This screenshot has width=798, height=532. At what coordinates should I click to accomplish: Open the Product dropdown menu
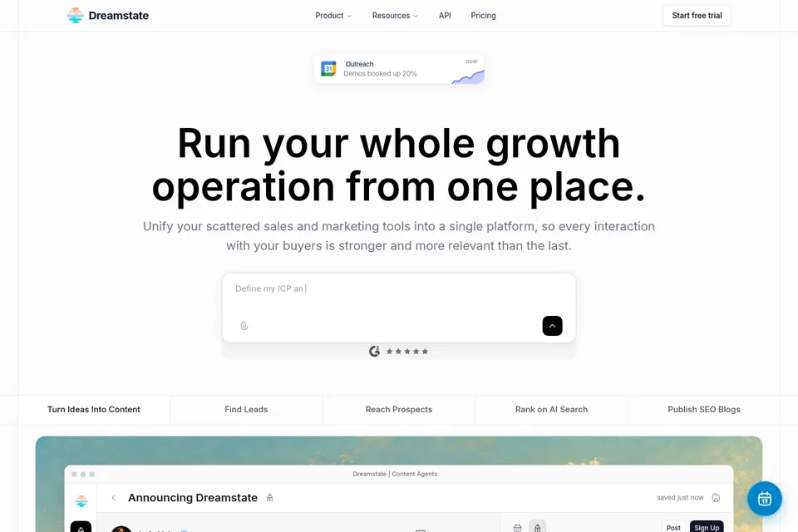[333, 16]
